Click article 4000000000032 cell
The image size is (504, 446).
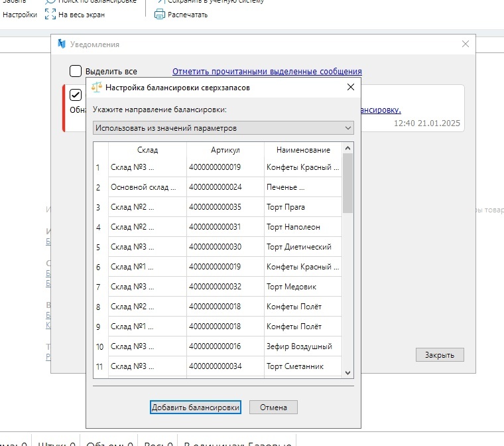(x=225, y=287)
